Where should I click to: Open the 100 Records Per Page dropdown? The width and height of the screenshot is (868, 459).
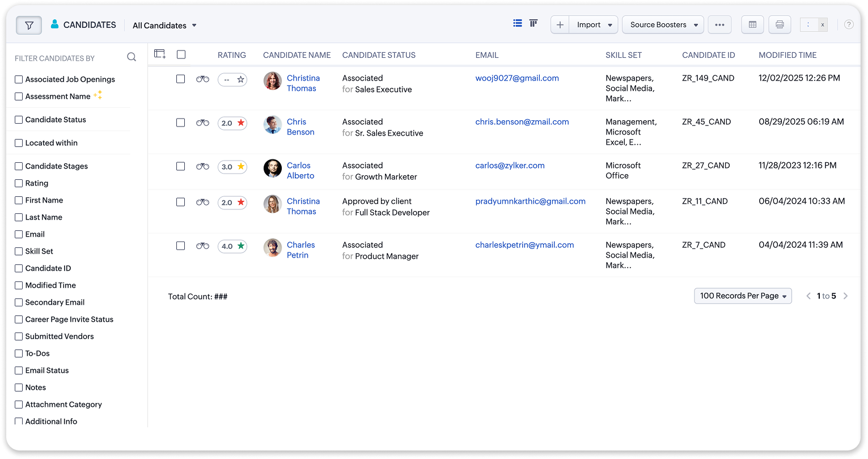(743, 296)
